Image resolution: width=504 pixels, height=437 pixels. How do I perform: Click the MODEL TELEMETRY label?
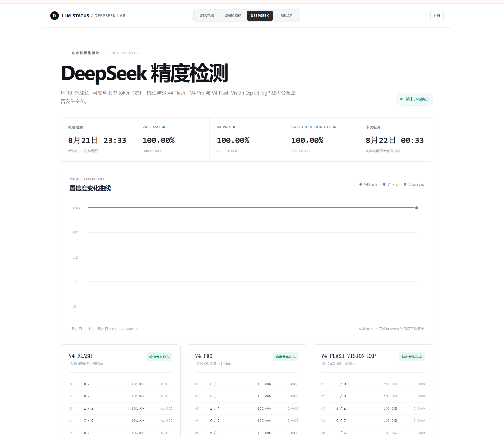[87, 179]
